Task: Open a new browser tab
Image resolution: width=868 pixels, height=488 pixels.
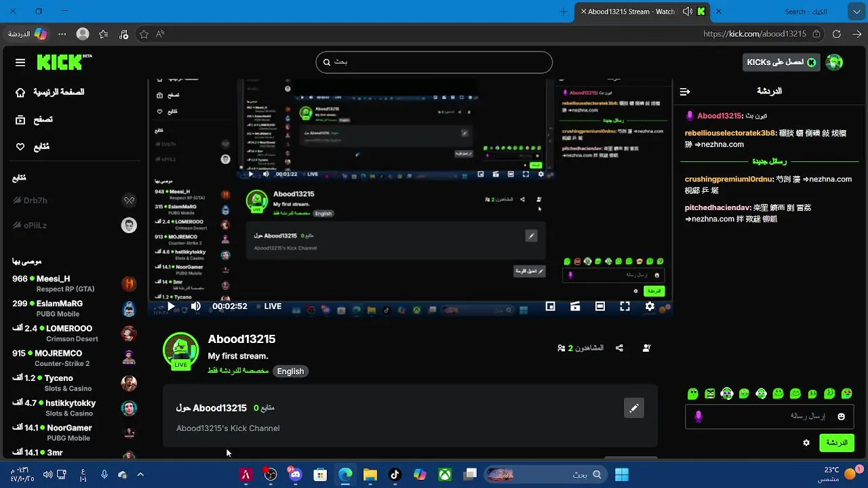Action: [x=564, y=12]
